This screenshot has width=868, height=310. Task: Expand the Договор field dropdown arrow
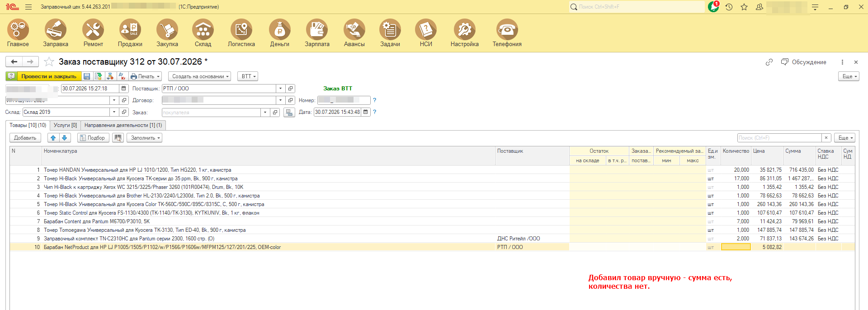(x=280, y=100)
